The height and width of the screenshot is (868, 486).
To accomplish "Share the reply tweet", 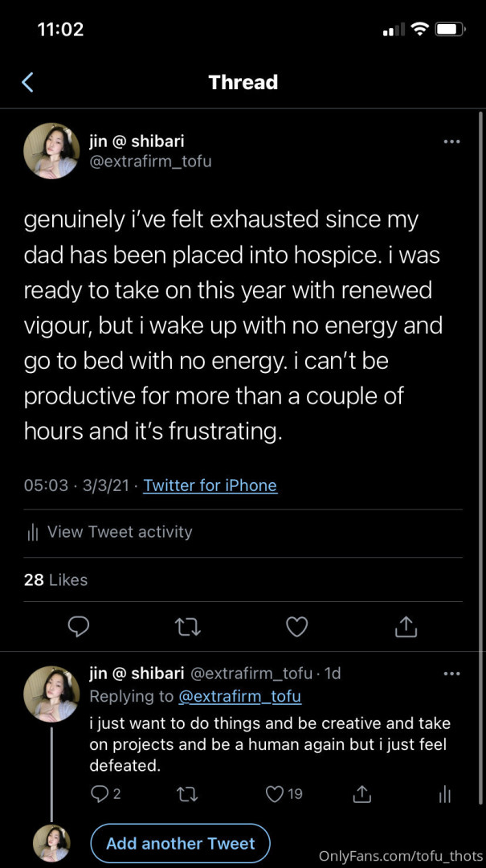I will (x=362, y=794).
